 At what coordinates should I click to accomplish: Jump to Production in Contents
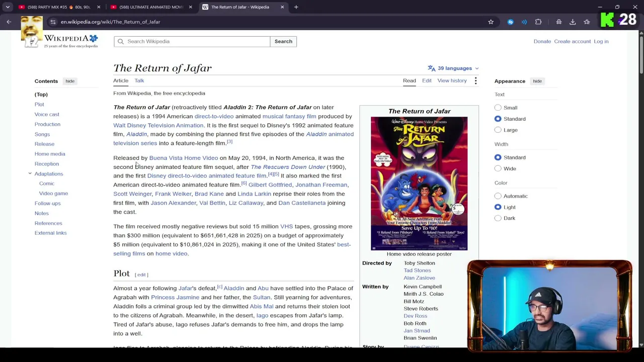pyautogui.click(x=47, y=124)
